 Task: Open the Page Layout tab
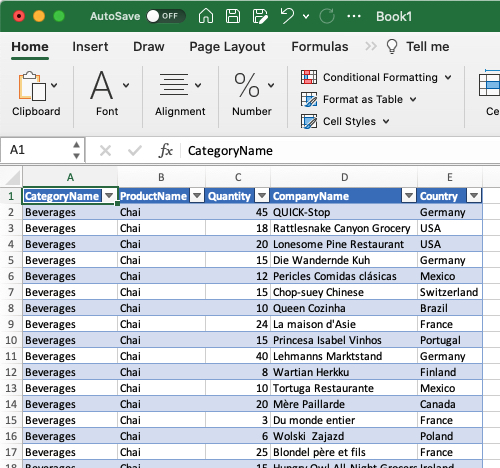click(x=227, y=47)
